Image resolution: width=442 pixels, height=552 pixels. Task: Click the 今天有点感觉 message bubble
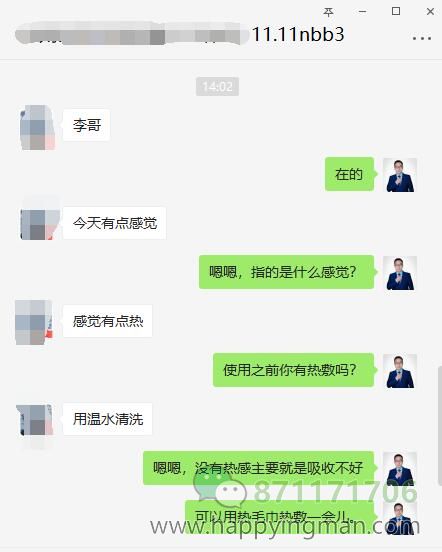tap(114, 223)
